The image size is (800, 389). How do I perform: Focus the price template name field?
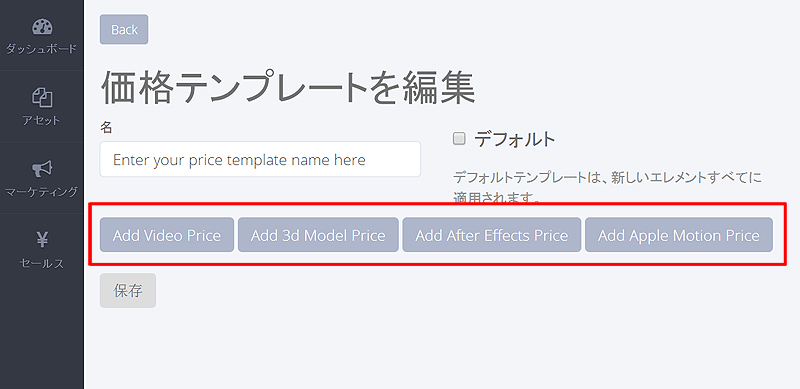tap(260, 159)
